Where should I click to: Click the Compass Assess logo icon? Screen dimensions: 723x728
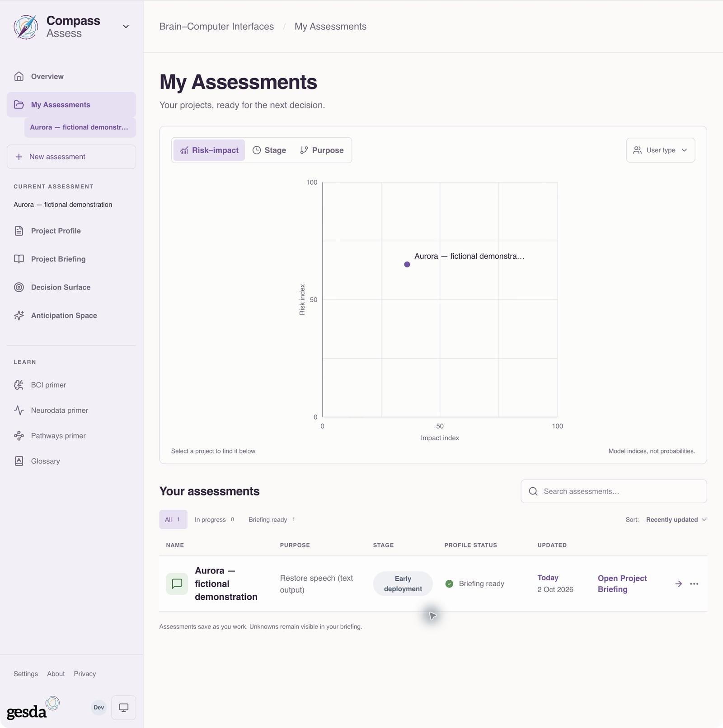point(26,27)
